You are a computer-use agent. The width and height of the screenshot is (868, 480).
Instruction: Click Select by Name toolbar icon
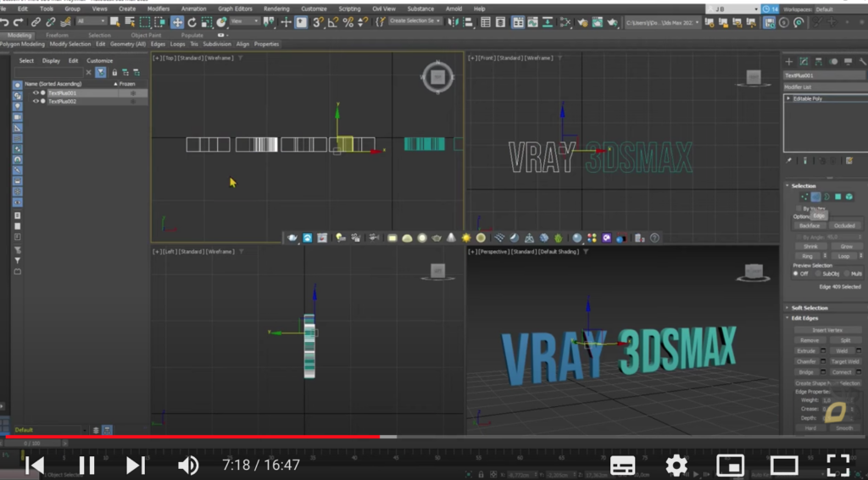point(130,22)
